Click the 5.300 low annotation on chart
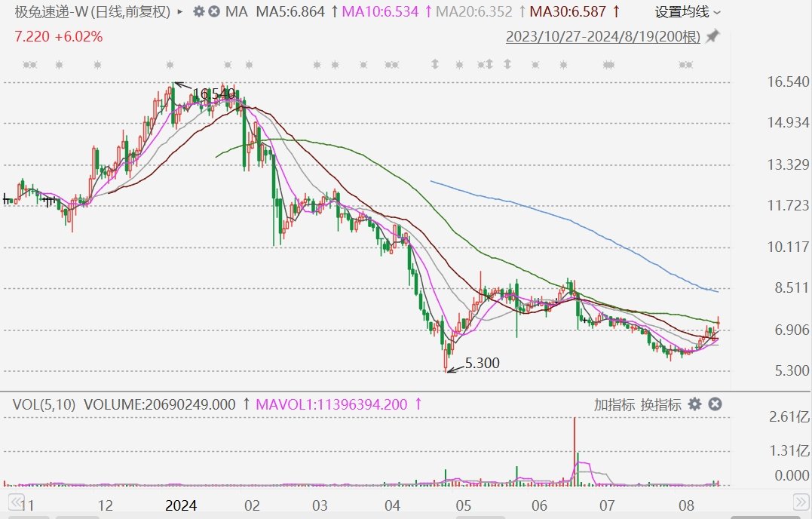Image resolution: width=812 pixels, height=519 pixels. tap(482, 363)
